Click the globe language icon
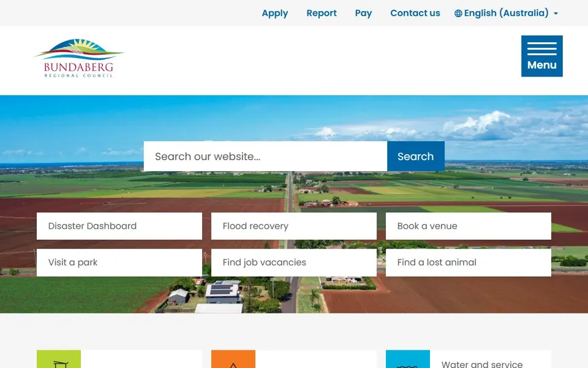Image resolution: width=588 pixels, height=368 pixels. point(458,13)
